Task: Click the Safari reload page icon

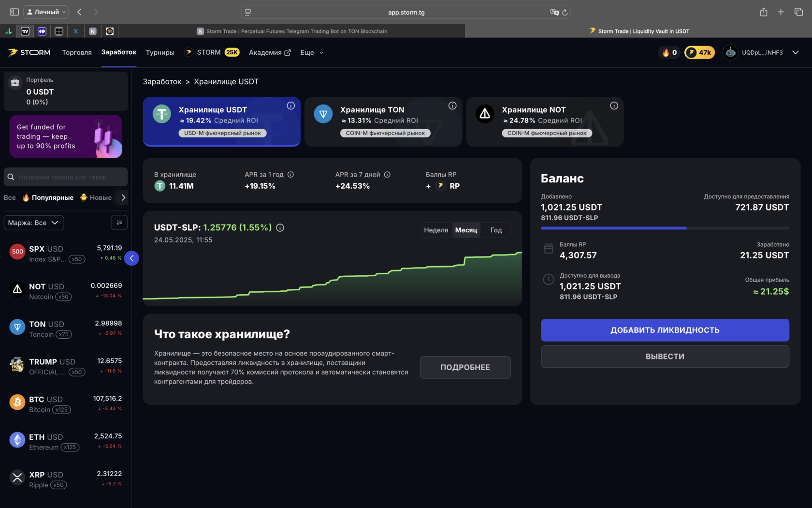Action: click(x=565, y=12)
